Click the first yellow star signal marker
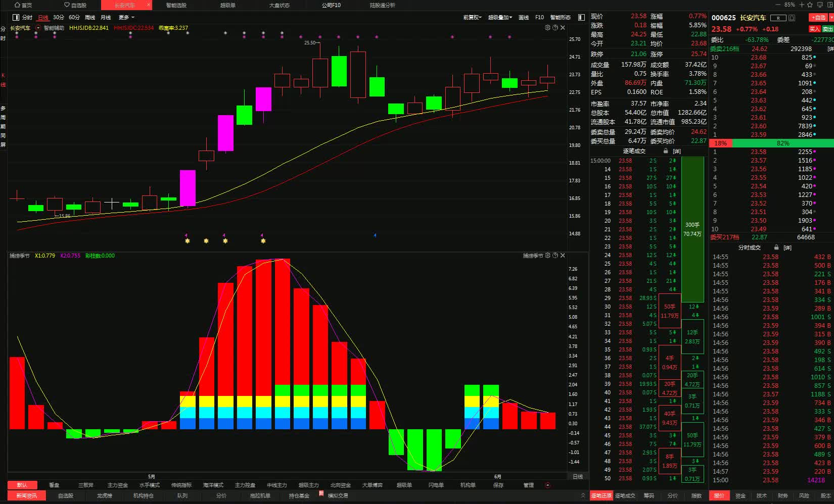This screenshot has width=834, height=504. [x=188, y=241]
